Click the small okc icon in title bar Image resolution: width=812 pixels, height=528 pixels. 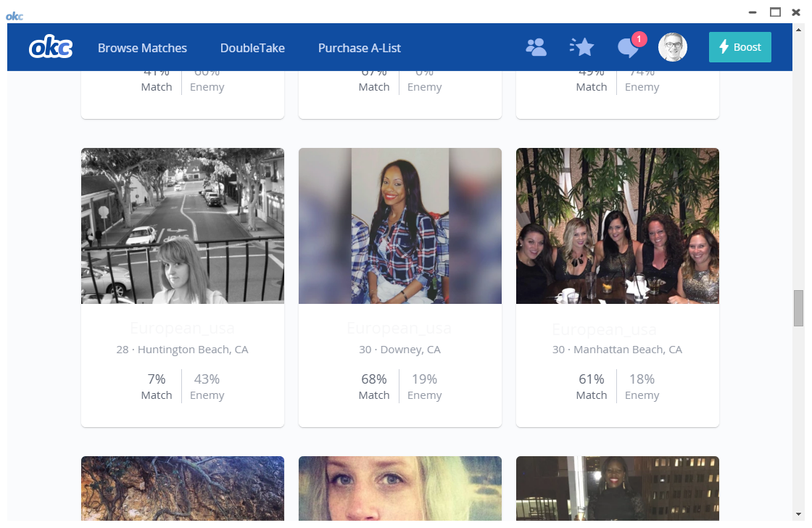(x=14, y=16)
